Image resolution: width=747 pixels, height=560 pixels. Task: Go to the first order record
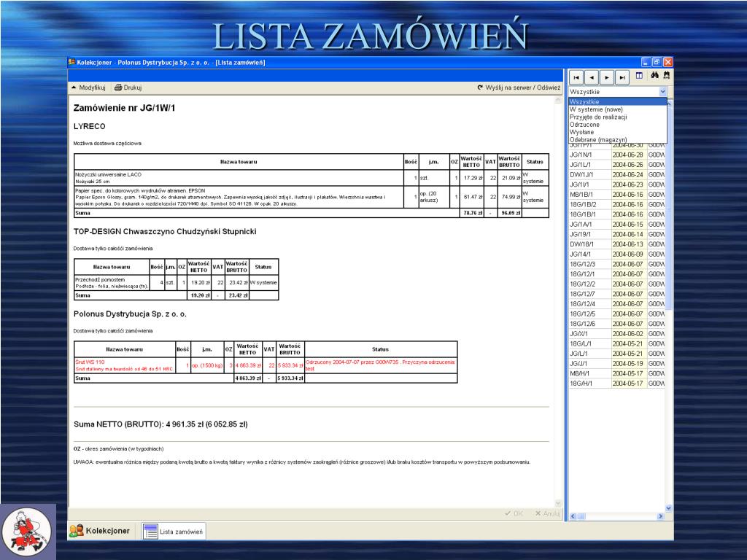(x=576, y=77)
